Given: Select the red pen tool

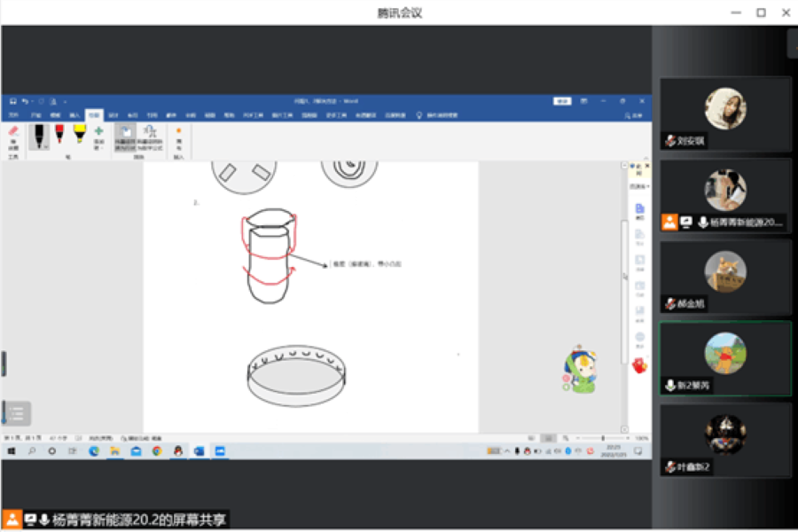Looking at the screenshot, I should (x=59, y=136).
